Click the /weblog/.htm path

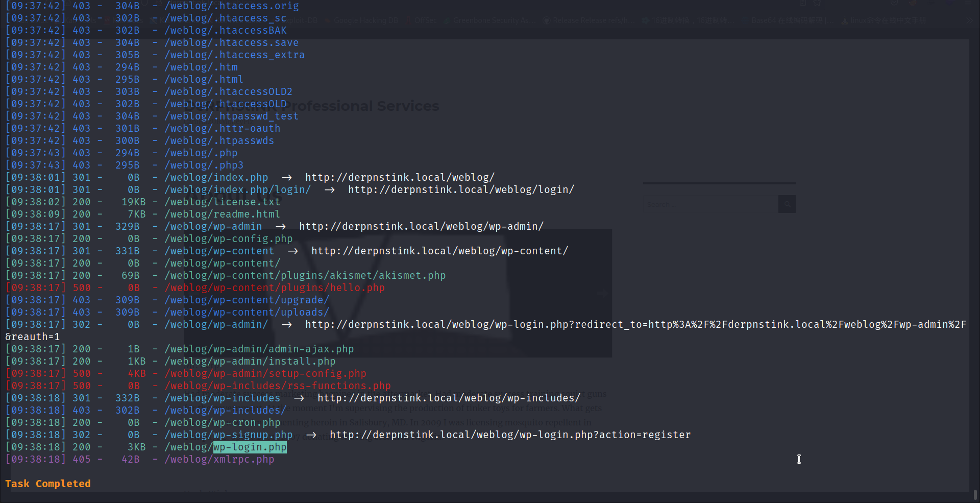(x=201, y=67)
